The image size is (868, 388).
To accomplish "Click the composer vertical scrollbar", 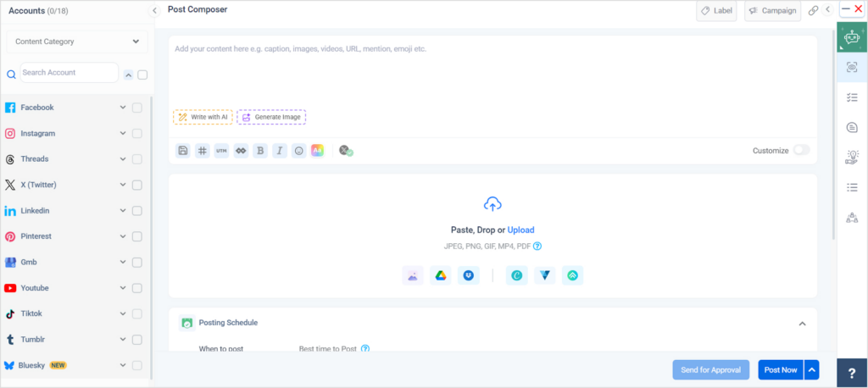I will (834, 135).
